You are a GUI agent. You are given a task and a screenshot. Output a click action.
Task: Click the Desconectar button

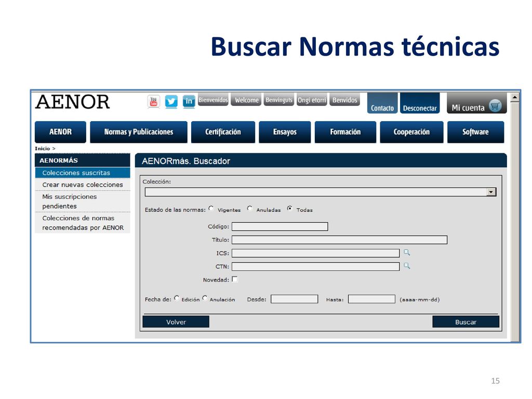pos(420,103)
